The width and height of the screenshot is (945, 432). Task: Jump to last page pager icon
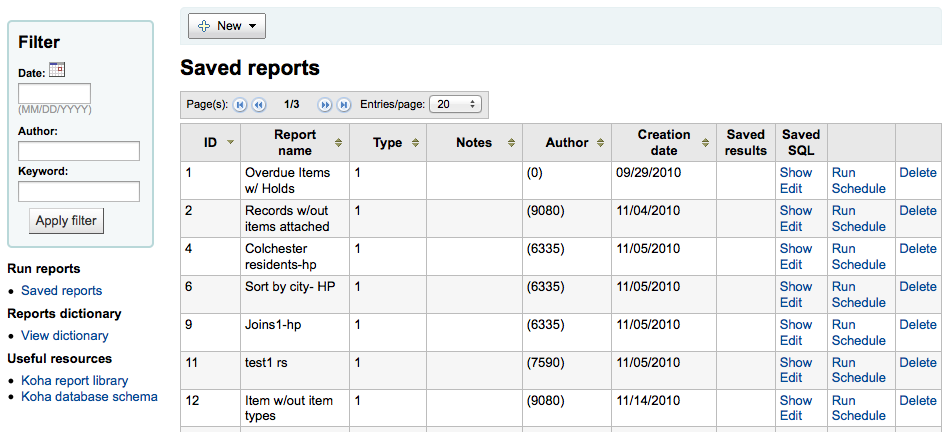point(344,105)
